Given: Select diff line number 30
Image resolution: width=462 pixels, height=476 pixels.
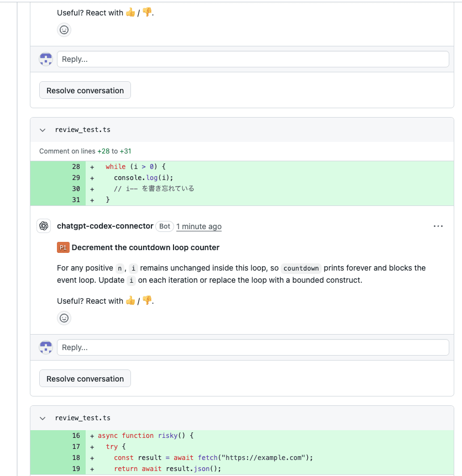Looking at the screenshot, I should point(76,189).
